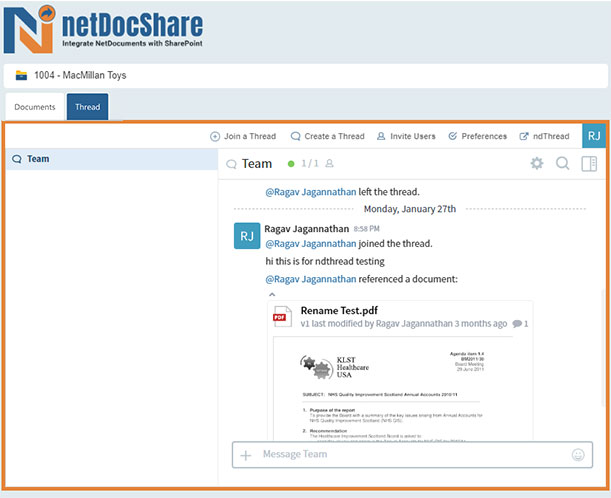Click the Monday, January 27th date divider
The width and height of the screenshot is (611, 498).
[x=410, y=209]
